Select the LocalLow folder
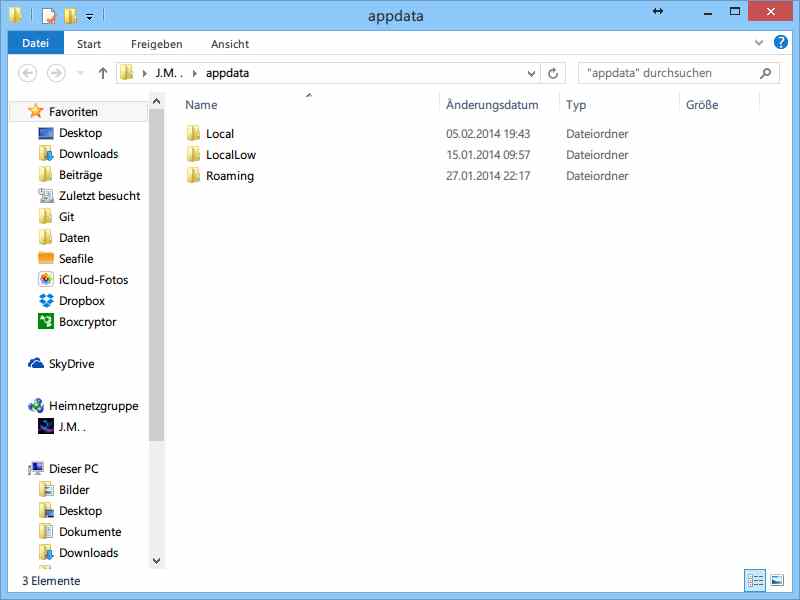This screenshot has width=800, height=600. pos(231,155)
